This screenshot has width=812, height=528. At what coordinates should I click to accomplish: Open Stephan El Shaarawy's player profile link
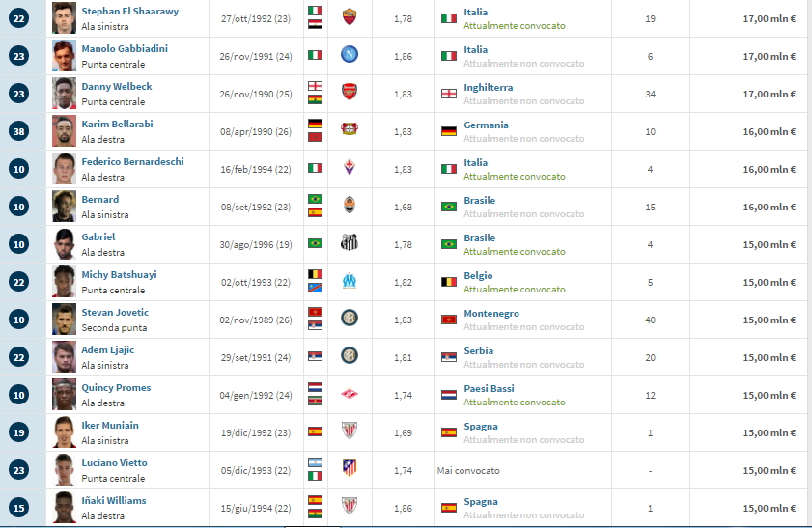point(130,11)
